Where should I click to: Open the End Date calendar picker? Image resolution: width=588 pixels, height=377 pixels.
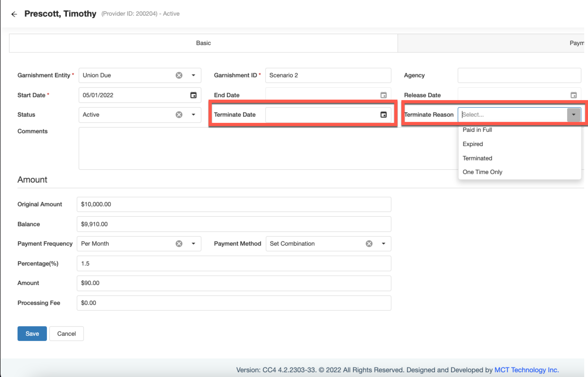[384, 95]
